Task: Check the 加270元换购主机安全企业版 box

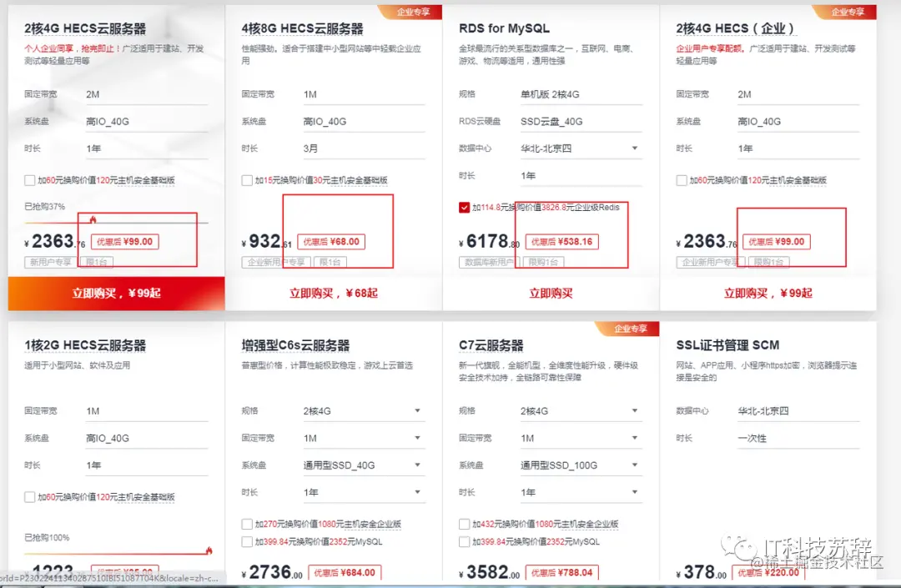Action: tap(247, 525)
